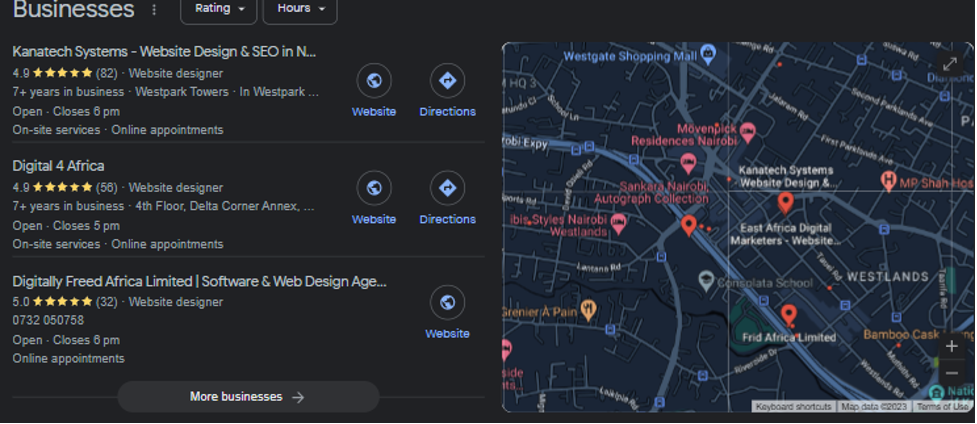Click Directions icon for Kanatech Systems
The image size is (977, 424).
click(447, 80)
